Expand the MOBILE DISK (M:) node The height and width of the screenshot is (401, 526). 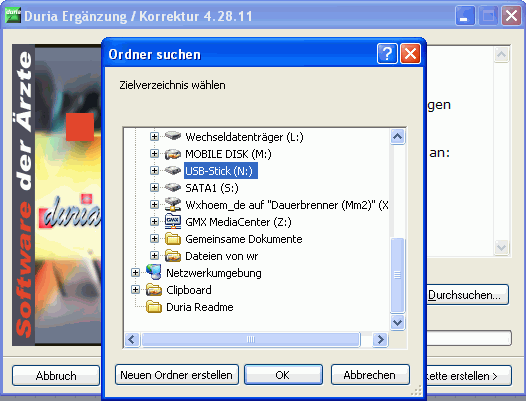pyautogui.click(x=154, y=153)
